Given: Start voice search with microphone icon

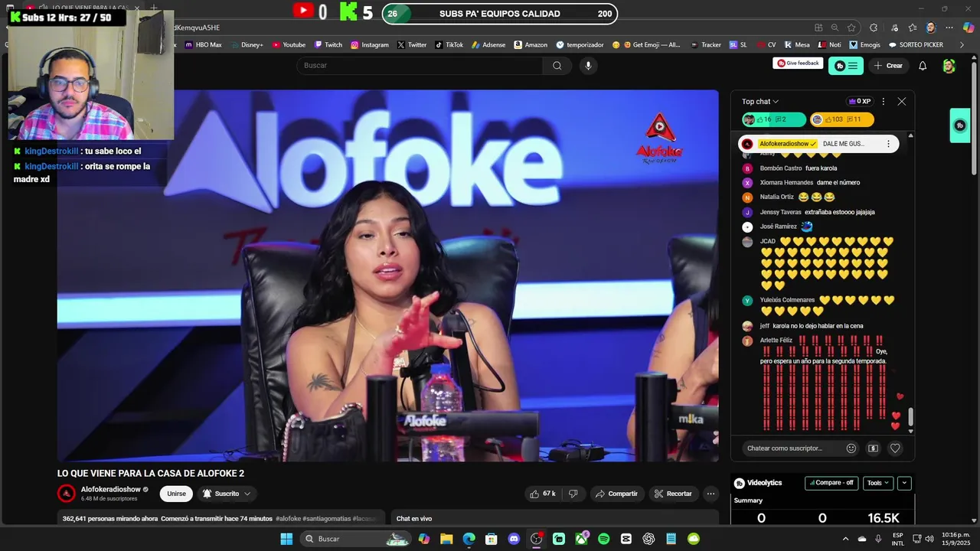Looking at the screenshot, I should (588, 66).
